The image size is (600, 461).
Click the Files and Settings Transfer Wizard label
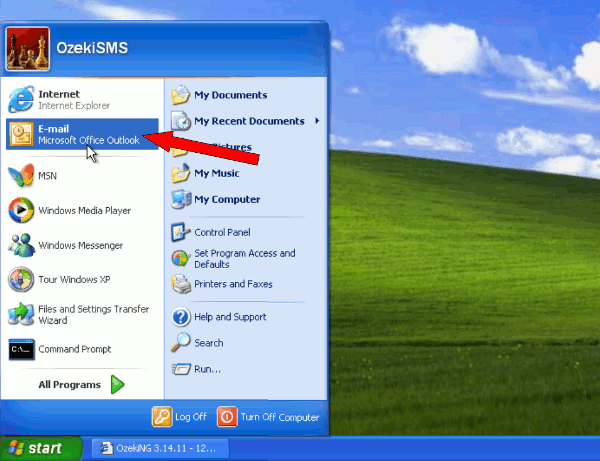click(93, 314)
